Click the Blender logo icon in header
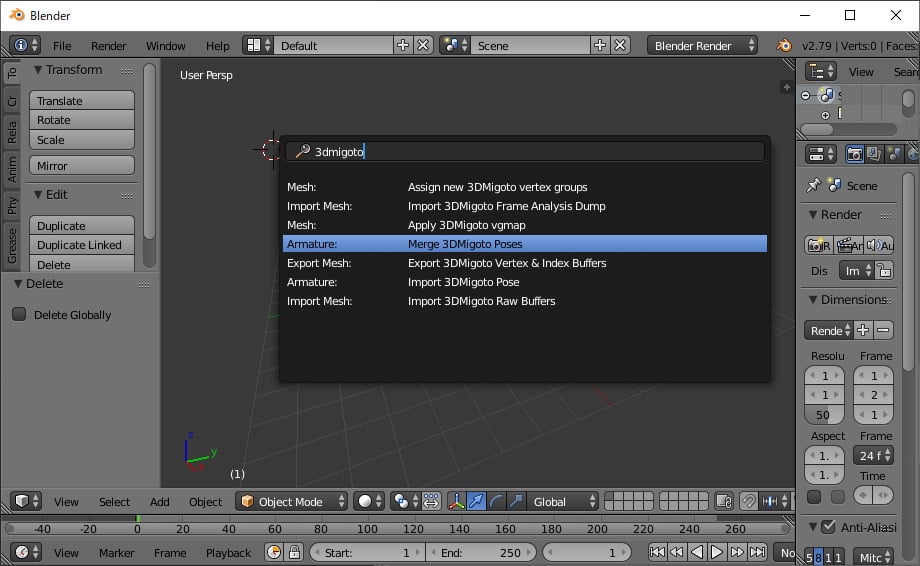 [x=784, y=45]
